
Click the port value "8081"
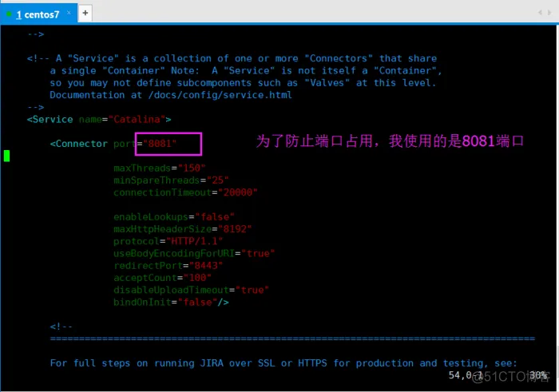click(160, 143)
